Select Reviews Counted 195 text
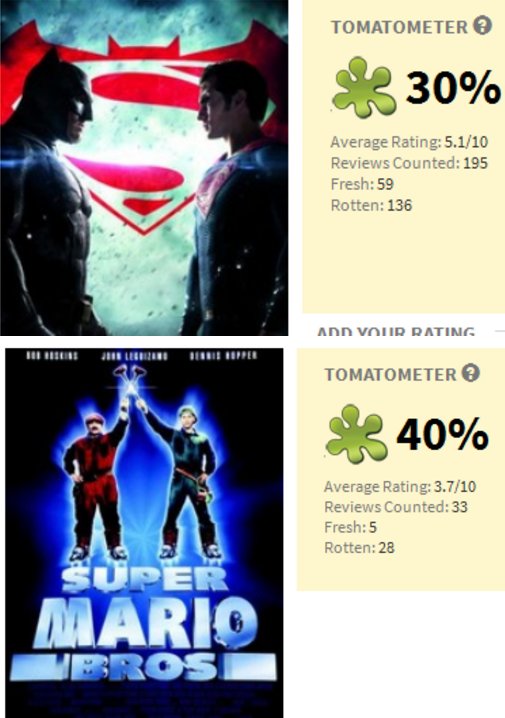 pyautogui.click(x=409, y=163)
